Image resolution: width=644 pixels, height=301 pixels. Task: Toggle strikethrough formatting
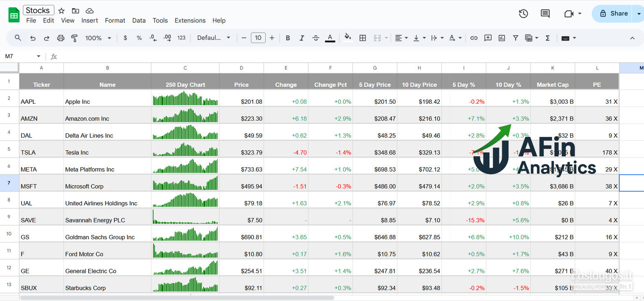(x=316, y=38)
